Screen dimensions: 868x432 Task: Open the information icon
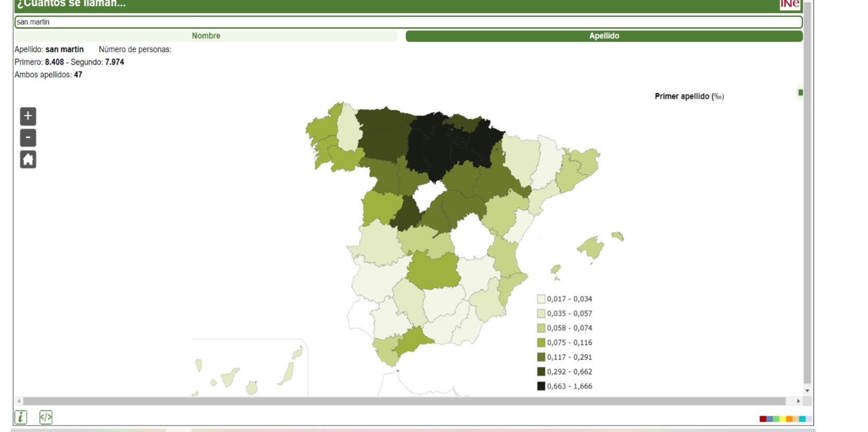click(20, 417)
